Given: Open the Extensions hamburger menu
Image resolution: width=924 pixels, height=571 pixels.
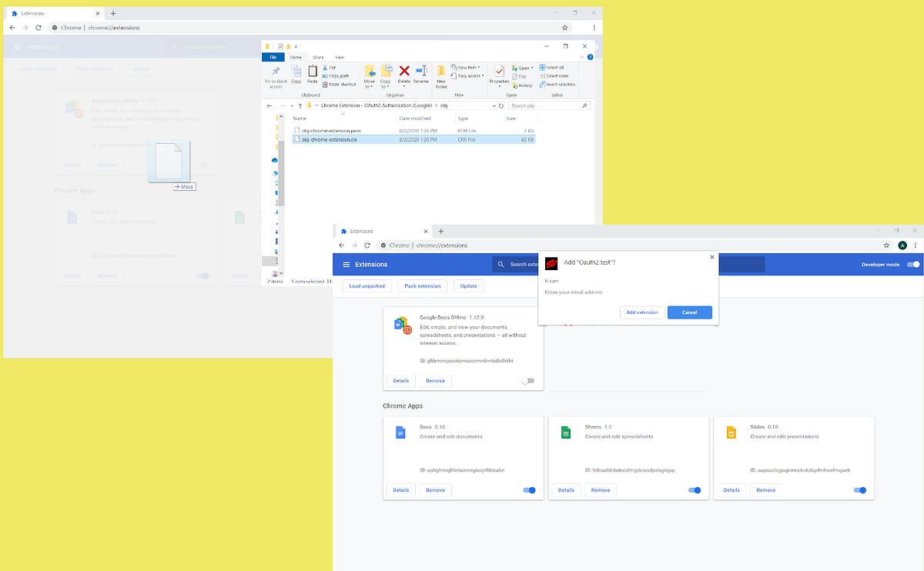Looking at the screenshot, I should [346, 265].
